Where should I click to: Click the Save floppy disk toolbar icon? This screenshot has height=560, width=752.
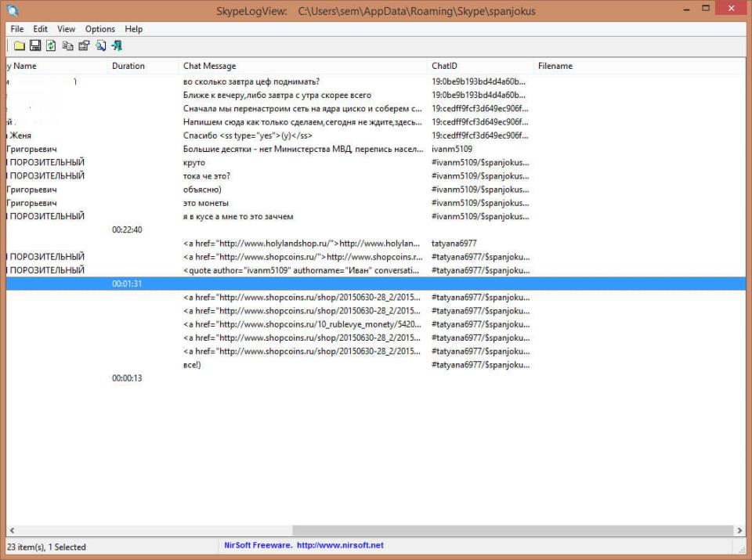[35, 45]
